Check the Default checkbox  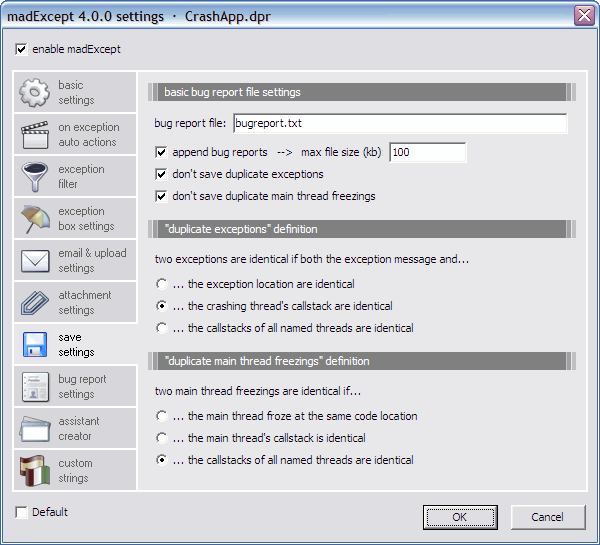click(x=21, y=512)
